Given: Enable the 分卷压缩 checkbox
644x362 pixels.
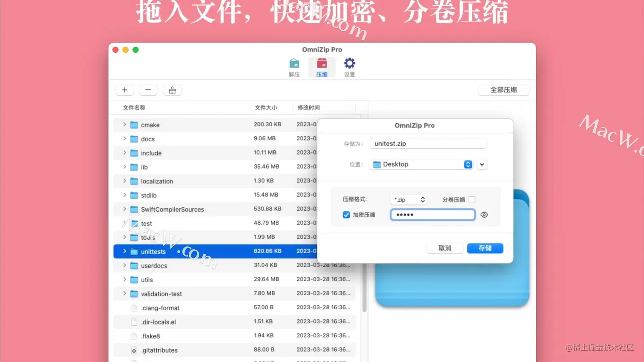Looking at the screenshot, I should pyautogui.click(x=471, y=200).
